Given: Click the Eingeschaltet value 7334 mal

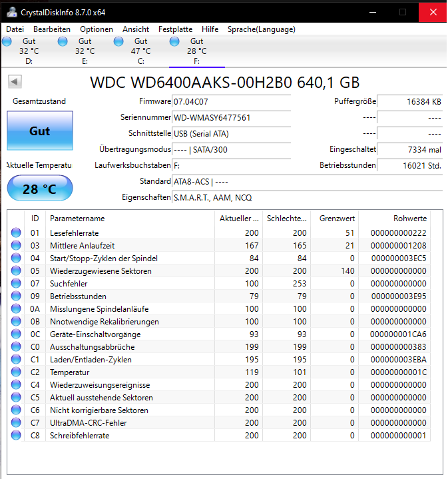Looking at the screenshot, I should [x=410, y=150].
